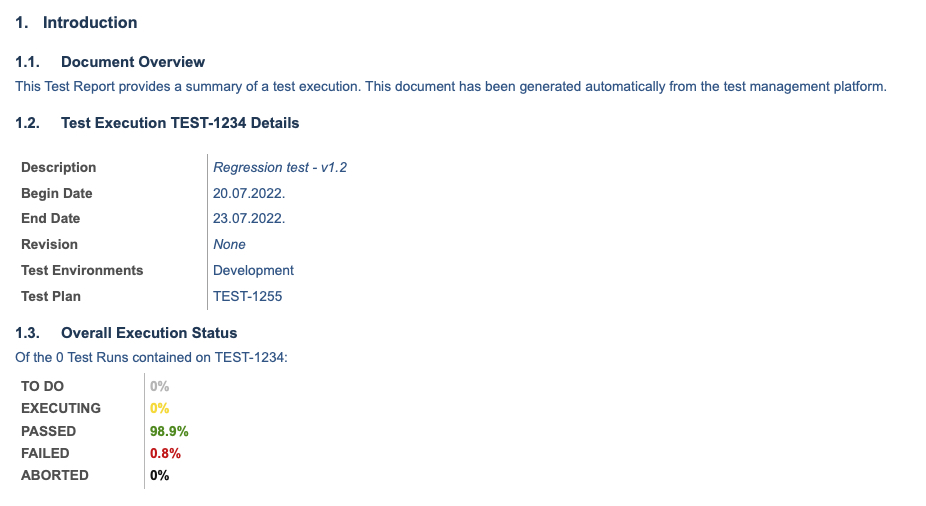Screen dimensions: 926x506
Task: Click the Overall Execution Status heading
Action: pos(126,333)
